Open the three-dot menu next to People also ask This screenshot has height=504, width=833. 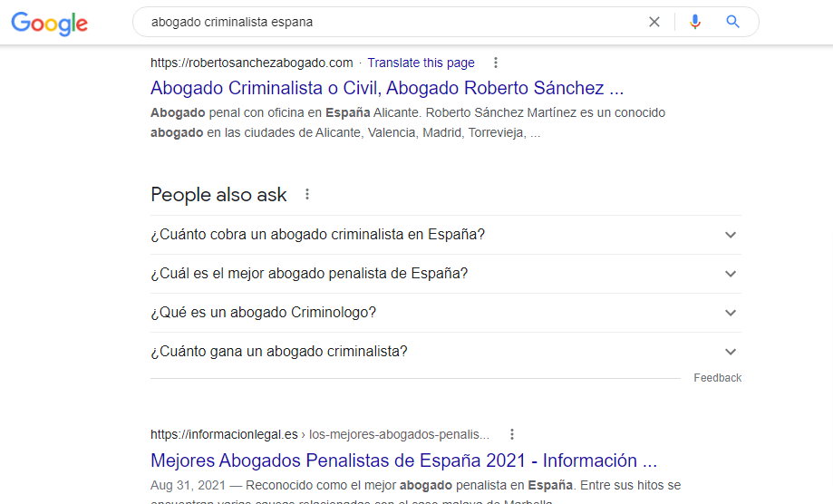tap(307, 194)
